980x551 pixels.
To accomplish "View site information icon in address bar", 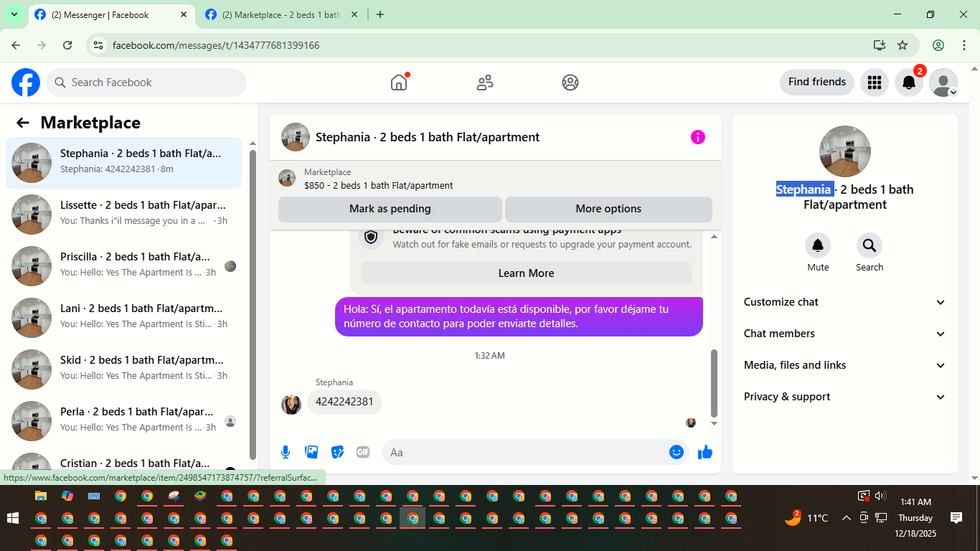I will tap(99, 45).
